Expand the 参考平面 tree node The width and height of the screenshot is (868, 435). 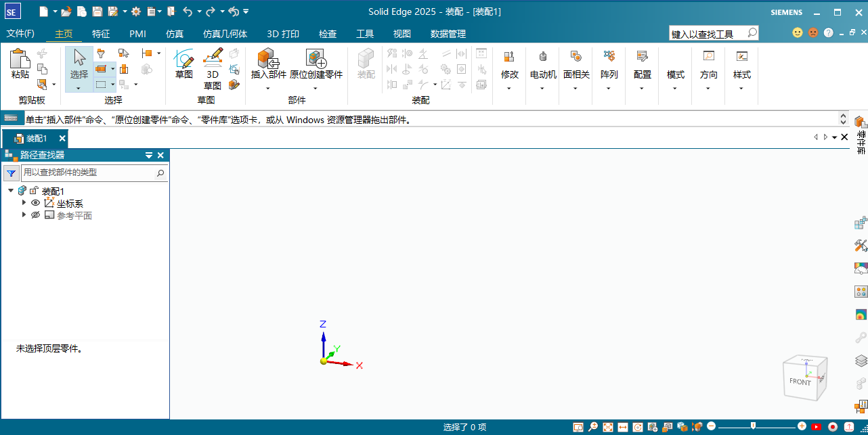(x=24, y=214)
